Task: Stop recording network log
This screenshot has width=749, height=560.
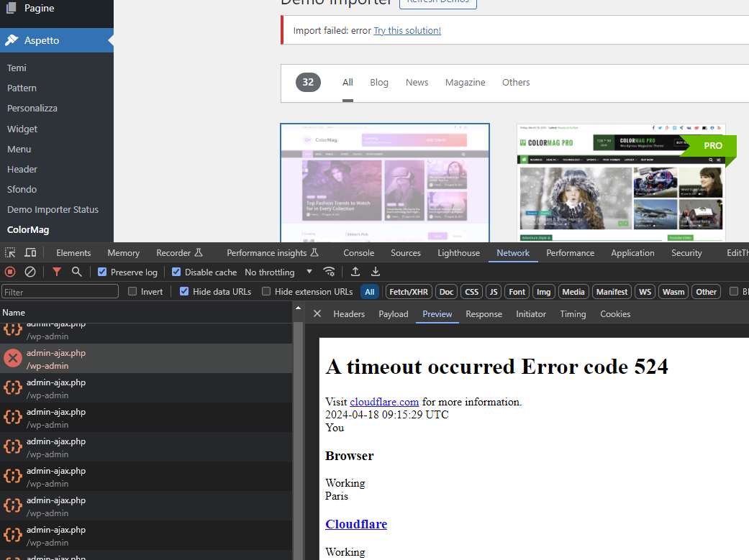Action: (x=10, y=272)
